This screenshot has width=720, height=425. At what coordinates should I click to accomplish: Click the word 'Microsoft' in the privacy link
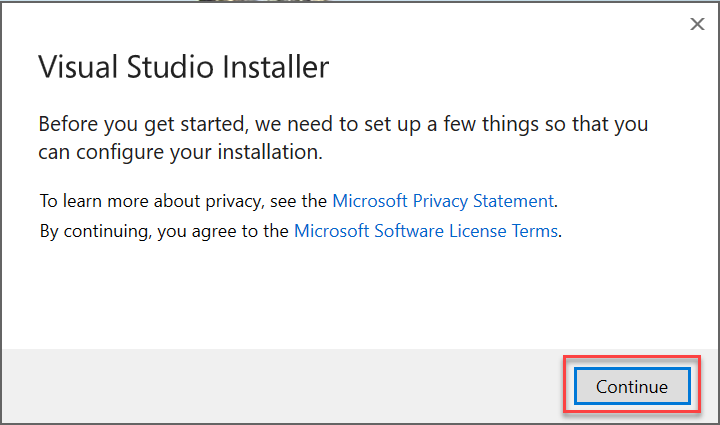[x=370, y=200]
